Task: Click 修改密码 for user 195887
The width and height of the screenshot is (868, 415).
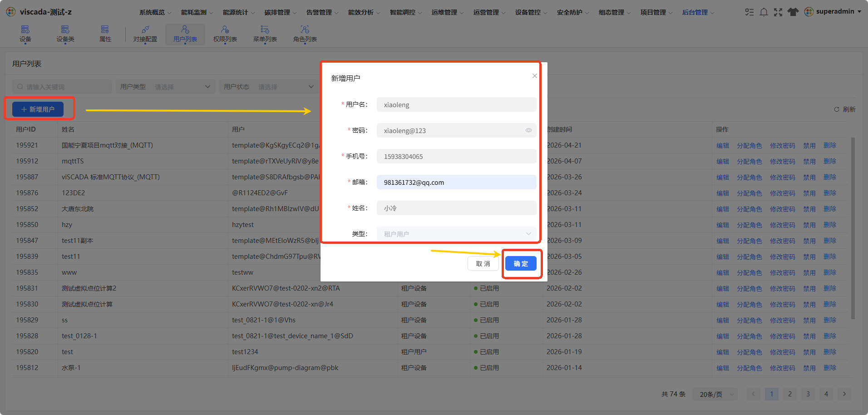Action: point(783,177)
